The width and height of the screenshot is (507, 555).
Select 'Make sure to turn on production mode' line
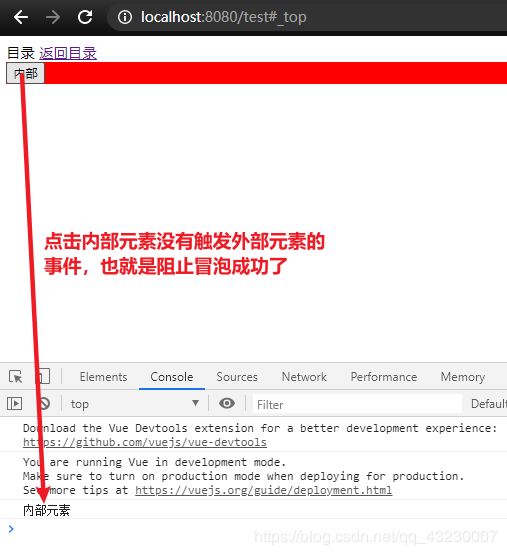tap(244, 476)
